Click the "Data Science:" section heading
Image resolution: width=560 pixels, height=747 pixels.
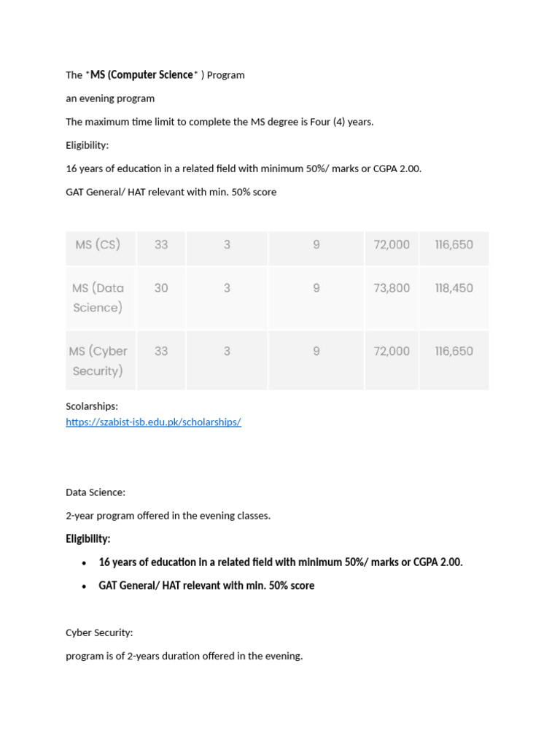point(96,492)
